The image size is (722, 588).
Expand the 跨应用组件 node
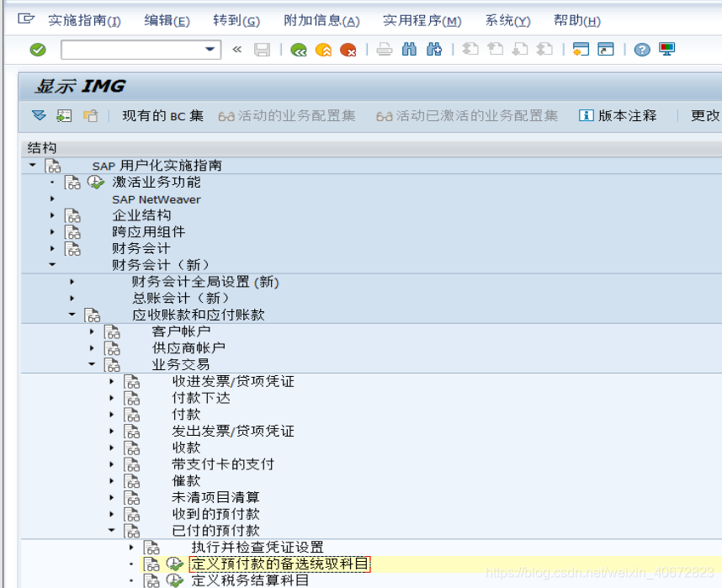click(x=52, y=231)
